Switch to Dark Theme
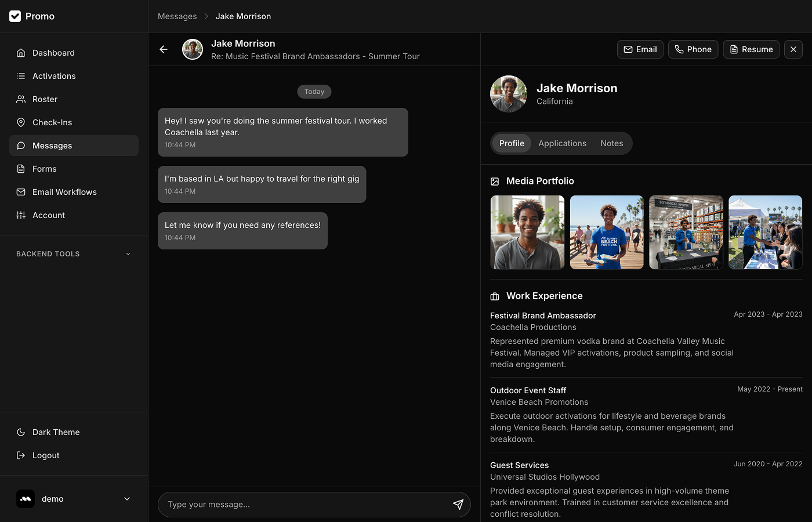Image resolution: width=812 pixels, height=522 pixels. [x=55, y=432]
